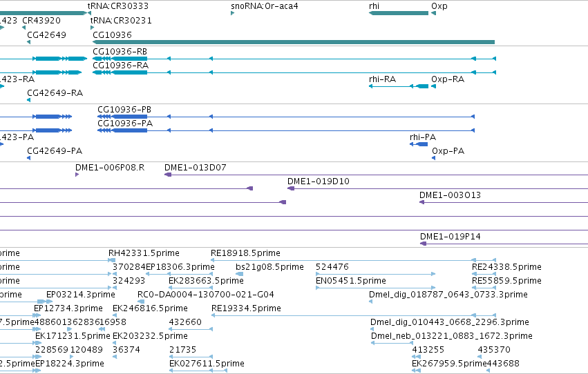
Task: Click the rhi gene bar
Action: pyautogui.click(x=399, y=13)
